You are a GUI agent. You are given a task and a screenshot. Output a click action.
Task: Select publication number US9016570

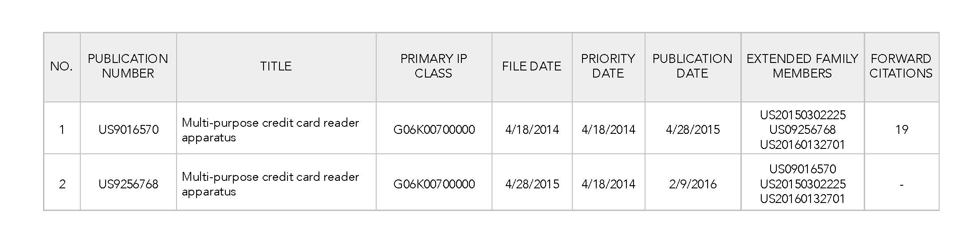[128, 130]
